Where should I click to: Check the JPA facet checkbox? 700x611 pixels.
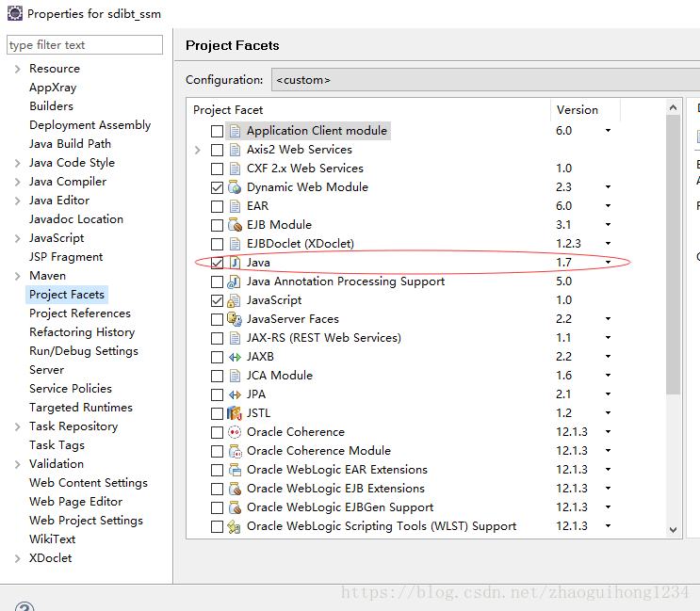217,394
